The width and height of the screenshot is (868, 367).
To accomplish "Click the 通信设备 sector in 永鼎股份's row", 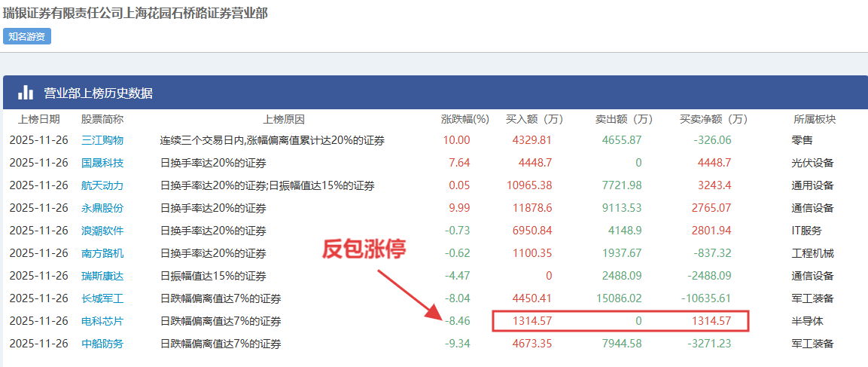I will coord(813,209).
